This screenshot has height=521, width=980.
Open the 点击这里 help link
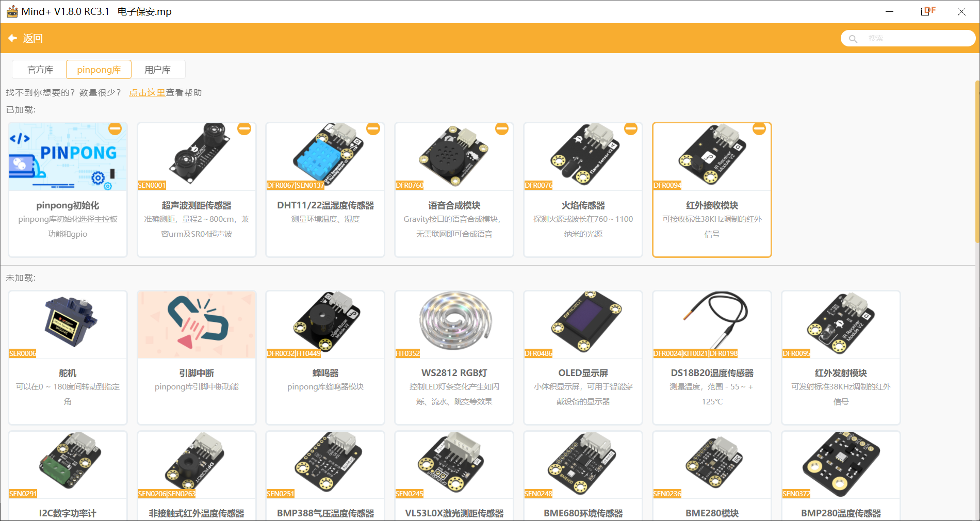pos(147,92)
